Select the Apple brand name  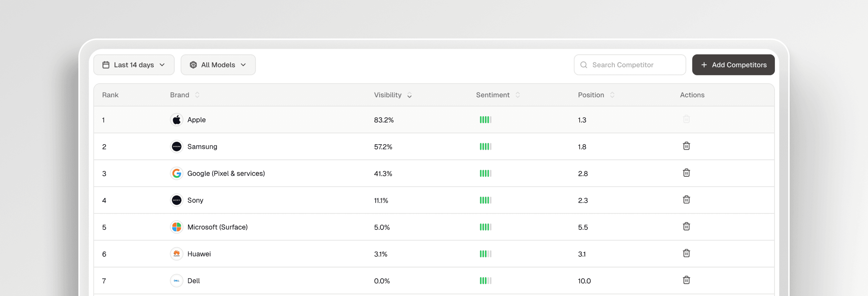click(x=196, y=120)
